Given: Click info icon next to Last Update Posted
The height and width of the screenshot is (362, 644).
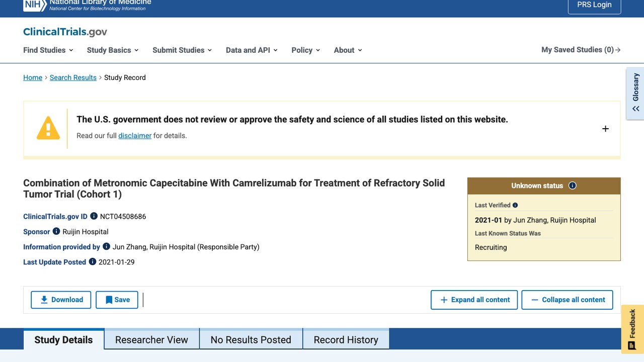Looking at the screenshot, I should point(93,261).
